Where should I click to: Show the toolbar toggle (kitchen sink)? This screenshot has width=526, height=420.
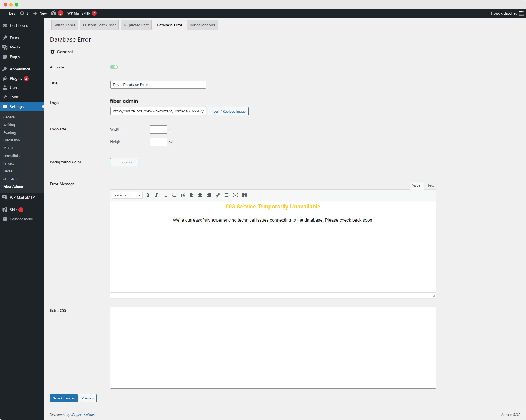(244, 195)
